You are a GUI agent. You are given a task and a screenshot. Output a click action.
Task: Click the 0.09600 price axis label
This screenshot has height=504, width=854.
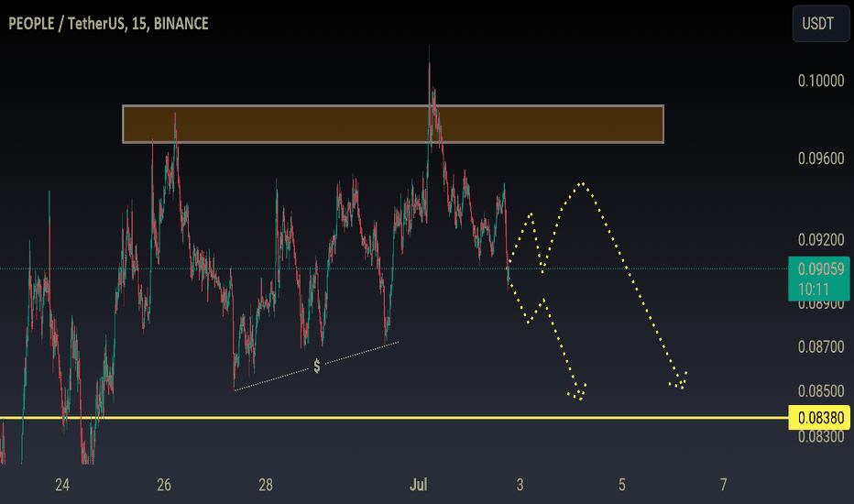tap(821, 159)
